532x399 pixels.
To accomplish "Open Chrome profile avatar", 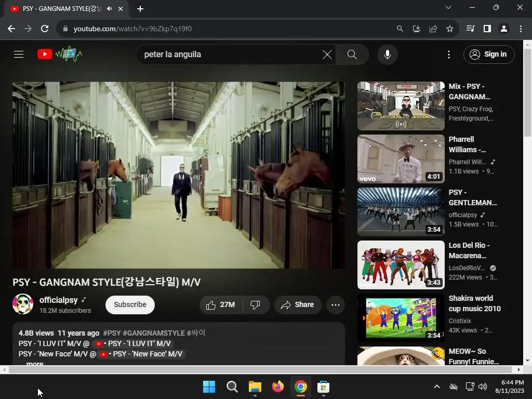I will [x=504, y=29].
